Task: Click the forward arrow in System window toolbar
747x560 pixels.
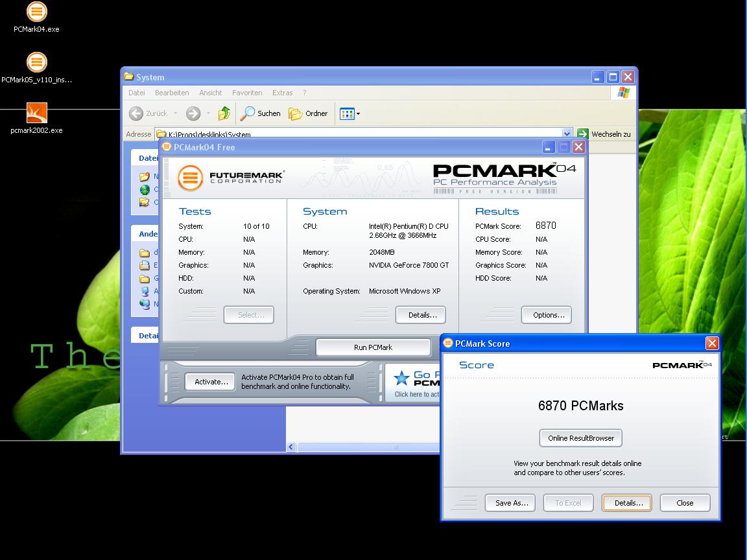Action: point(193,113)
